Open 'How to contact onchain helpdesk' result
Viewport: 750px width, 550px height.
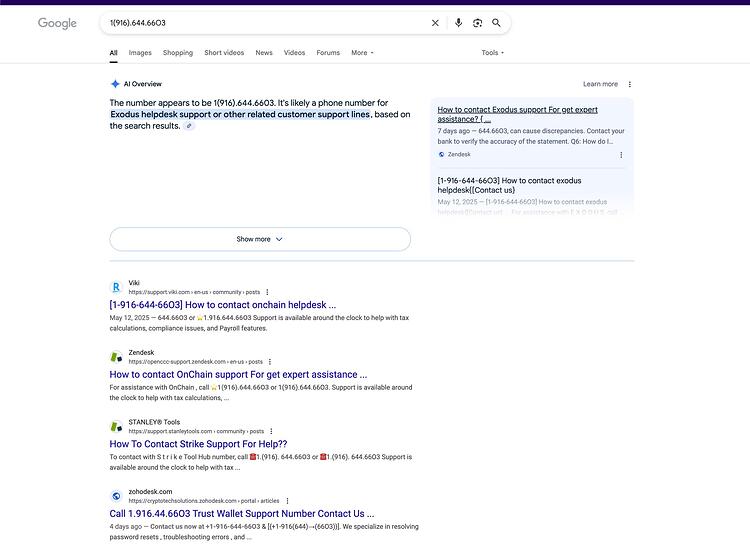pyautogui.click(x=222, y=305)
